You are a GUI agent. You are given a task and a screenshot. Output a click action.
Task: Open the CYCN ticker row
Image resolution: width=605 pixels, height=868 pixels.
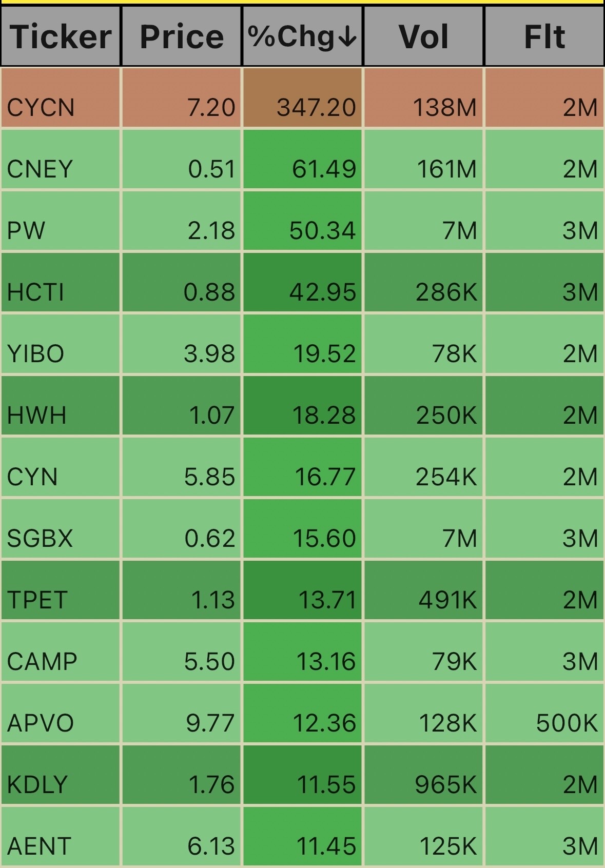(302, 97)
